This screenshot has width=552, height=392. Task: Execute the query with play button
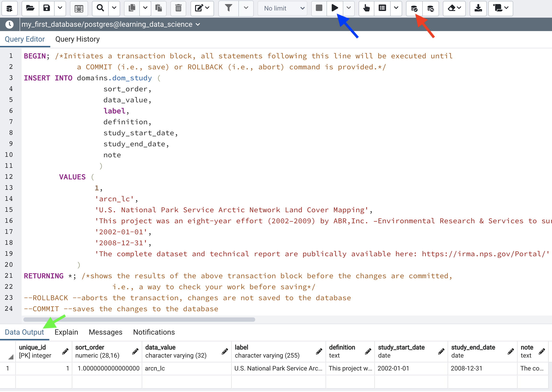pos(335,8)
